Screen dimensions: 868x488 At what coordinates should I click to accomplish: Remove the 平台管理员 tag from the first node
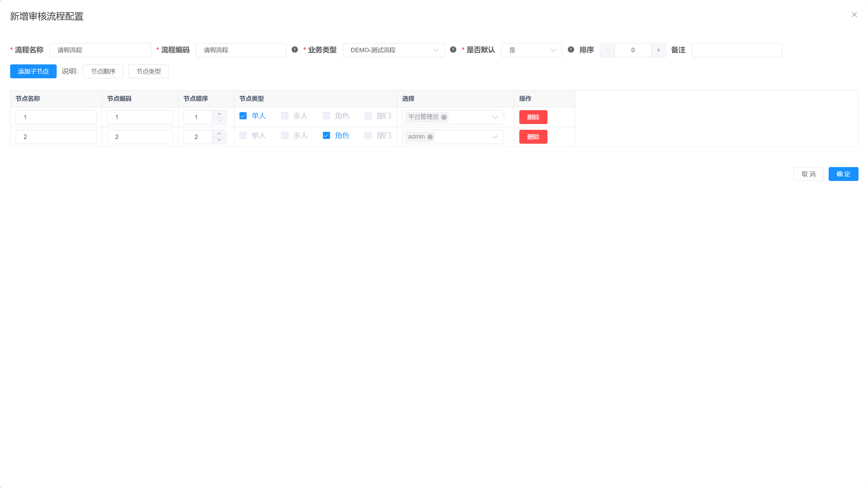[x=444, y=117]
